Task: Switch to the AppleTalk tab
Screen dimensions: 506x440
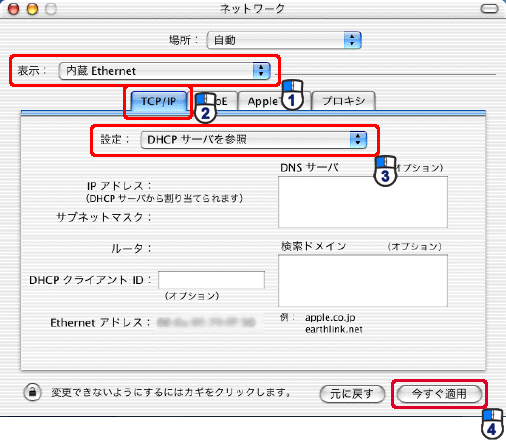Action: point(274,101)
